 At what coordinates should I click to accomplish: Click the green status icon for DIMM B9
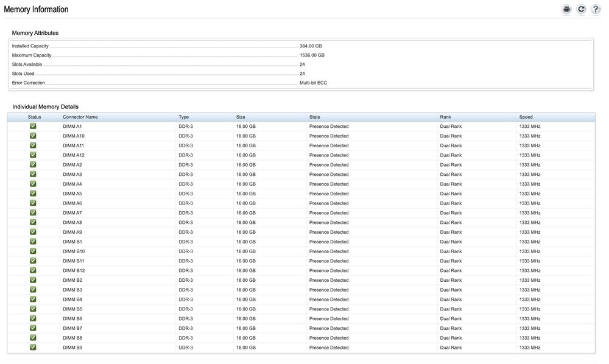coord(33,348)
